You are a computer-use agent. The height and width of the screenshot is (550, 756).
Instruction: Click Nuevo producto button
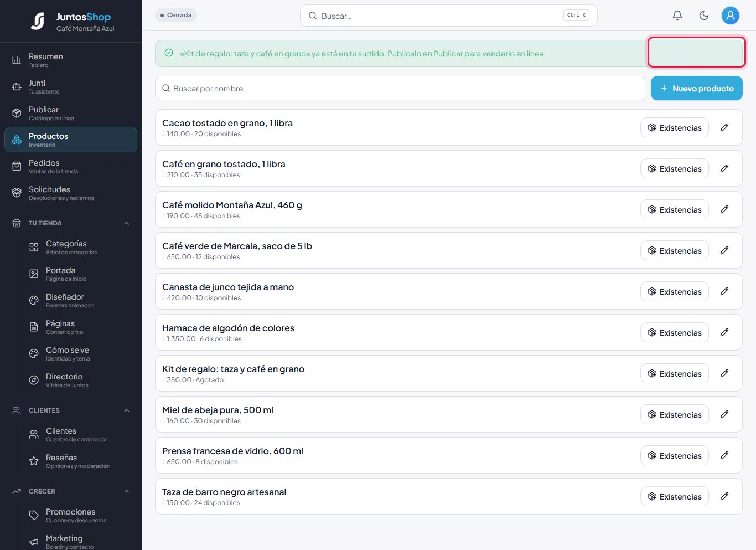click(x=697, y=88)
